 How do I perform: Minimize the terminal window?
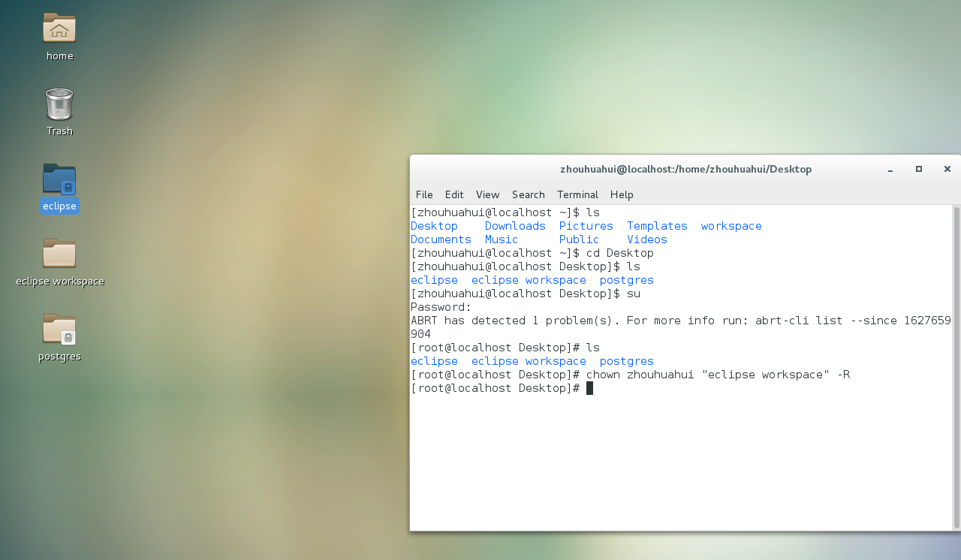tap(890, 170)
